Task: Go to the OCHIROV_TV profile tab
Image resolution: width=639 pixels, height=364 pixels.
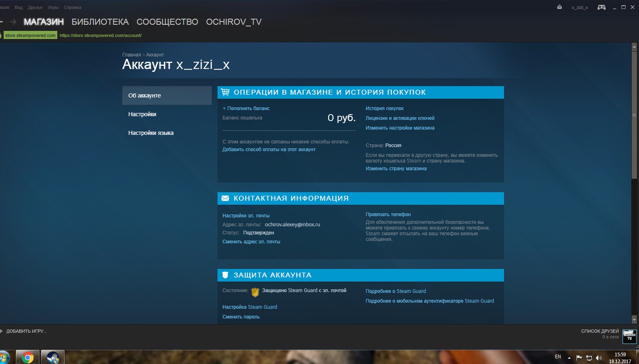Action: click(234, 22)
